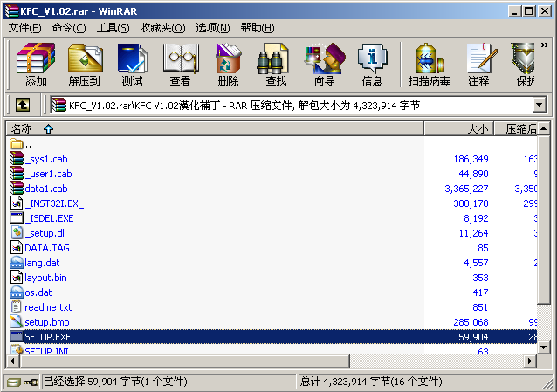Select the _setup.dll file icon
This screenshot has height=392, width=557.
click(x=17, y=233)
